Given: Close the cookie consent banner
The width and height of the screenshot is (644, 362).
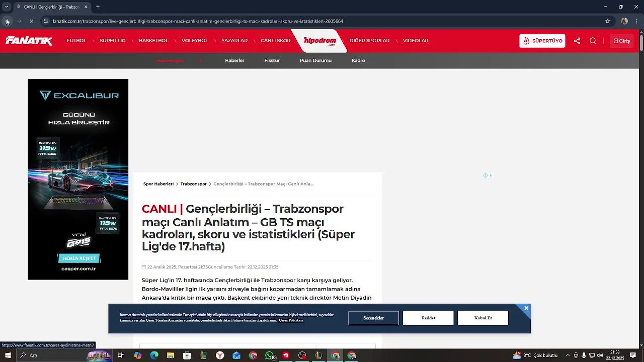Looking at the screenshot, I should 526,308.
